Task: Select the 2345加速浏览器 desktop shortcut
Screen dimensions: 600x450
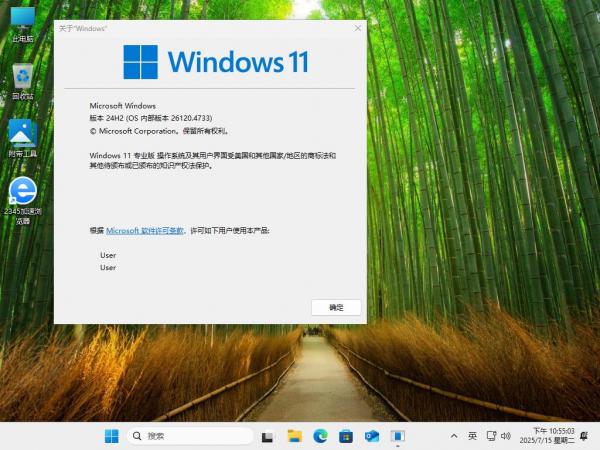Action: point(23,200)
